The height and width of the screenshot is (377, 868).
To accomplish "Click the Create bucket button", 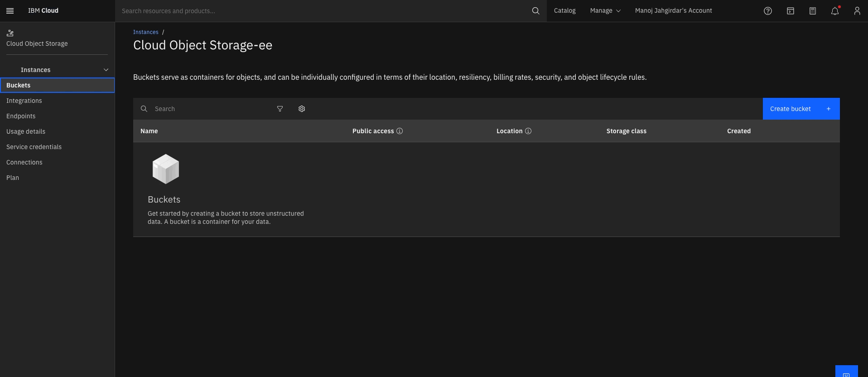I will tap(801, 109).
